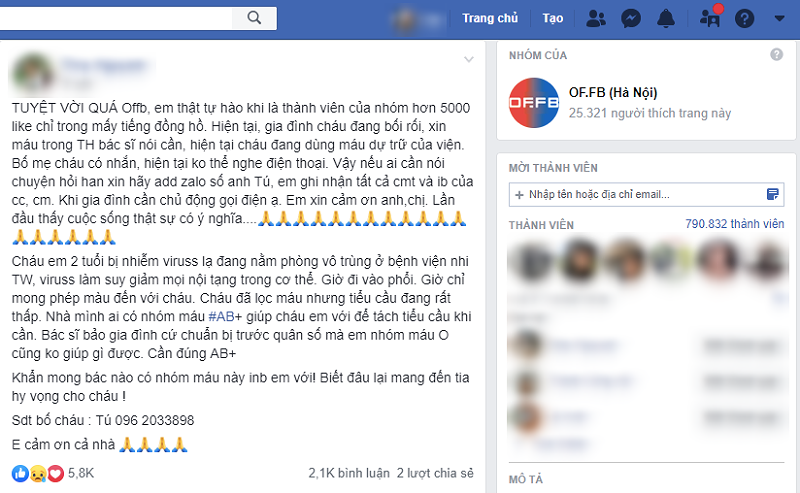Open the post options chevron
The image size is (800, 493).
[x=468, y=60]
